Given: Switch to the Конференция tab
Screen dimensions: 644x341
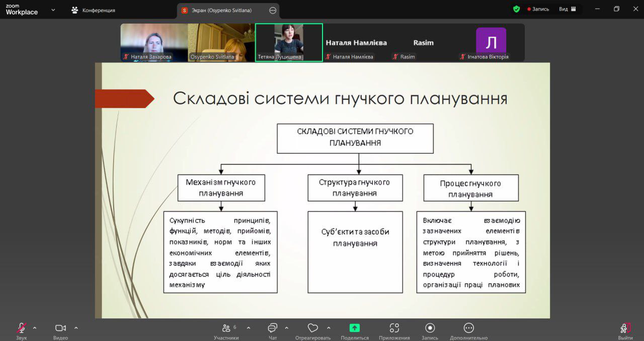Looking at the screenshot, I should pos(94,10).
